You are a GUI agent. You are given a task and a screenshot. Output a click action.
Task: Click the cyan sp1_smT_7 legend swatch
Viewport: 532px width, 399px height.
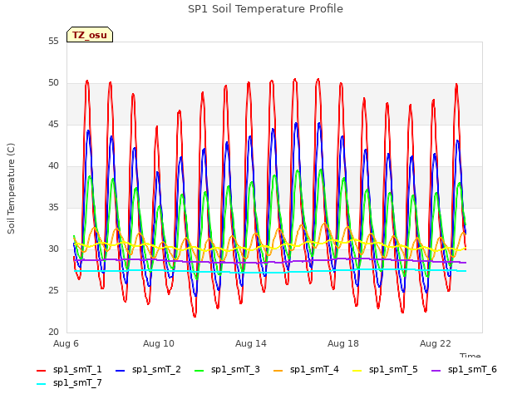[41, 384]
